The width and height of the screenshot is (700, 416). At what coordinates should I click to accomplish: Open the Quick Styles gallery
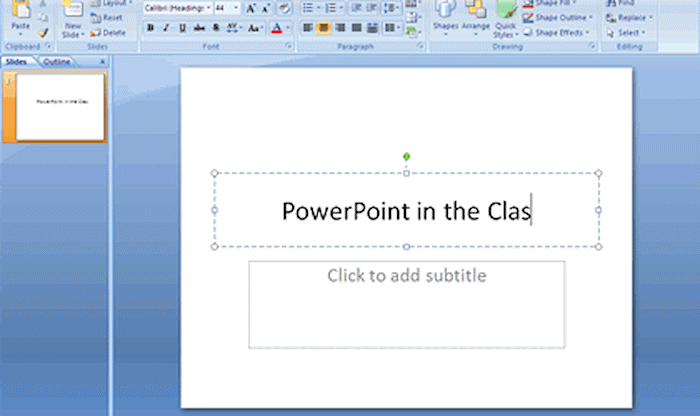click(506, 18)
